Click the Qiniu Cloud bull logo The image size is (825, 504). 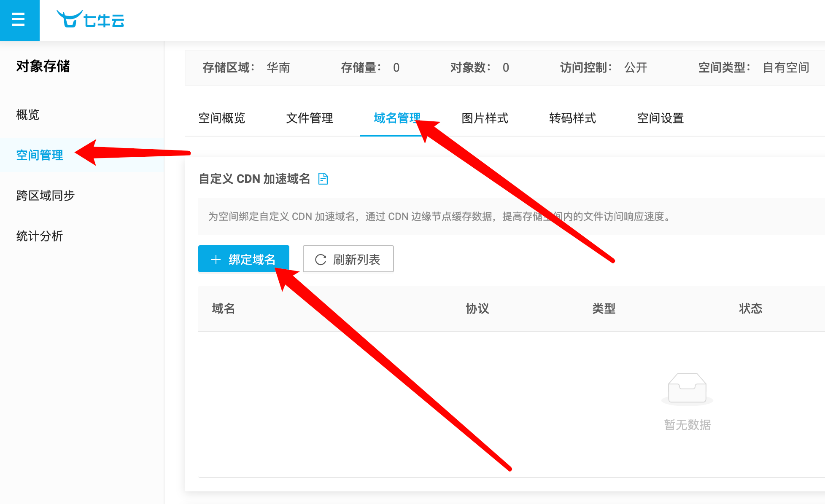pyautogui.click(x=70, y=19)
